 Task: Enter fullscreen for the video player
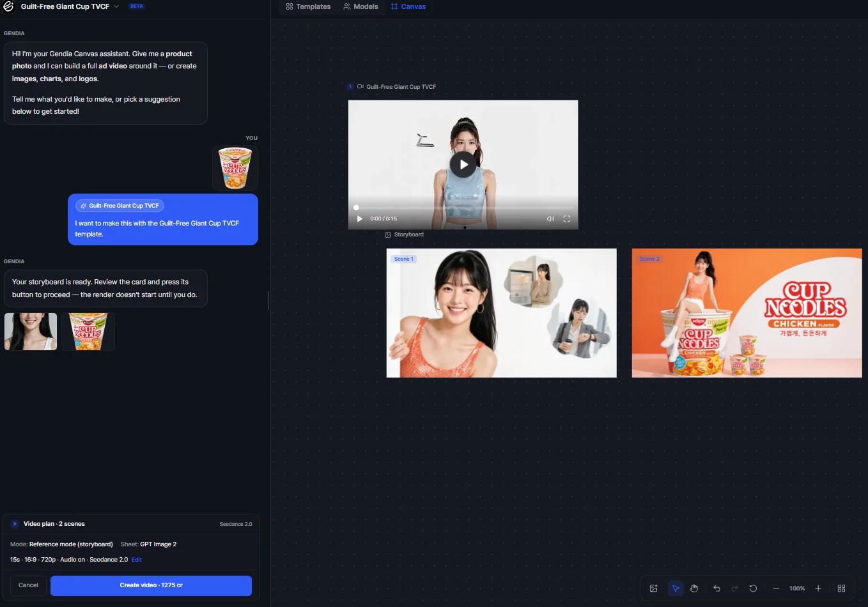566,219
